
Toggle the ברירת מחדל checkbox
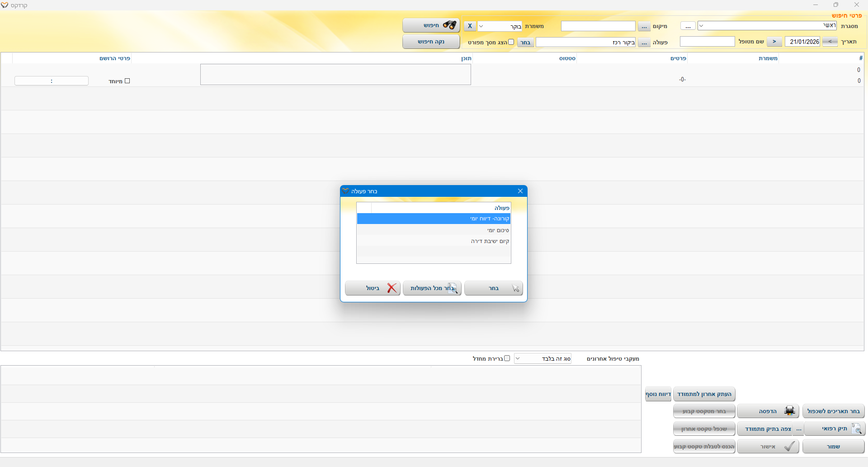tap(507, 358)
